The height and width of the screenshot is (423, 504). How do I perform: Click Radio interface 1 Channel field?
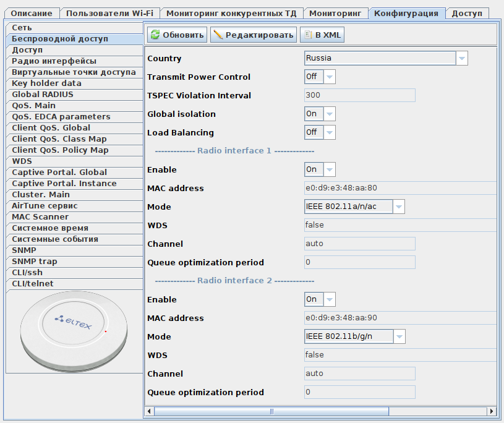coord(360,244)
